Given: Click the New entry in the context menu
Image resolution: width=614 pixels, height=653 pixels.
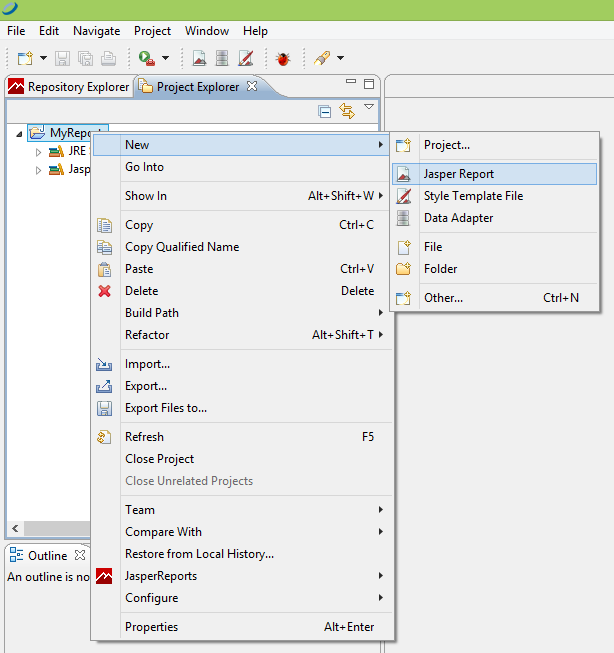Looking at the screenshot, I should [x=242, y=145].
